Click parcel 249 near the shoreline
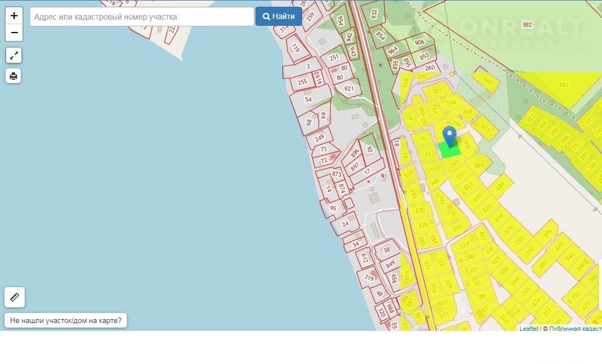 [320, 137]
